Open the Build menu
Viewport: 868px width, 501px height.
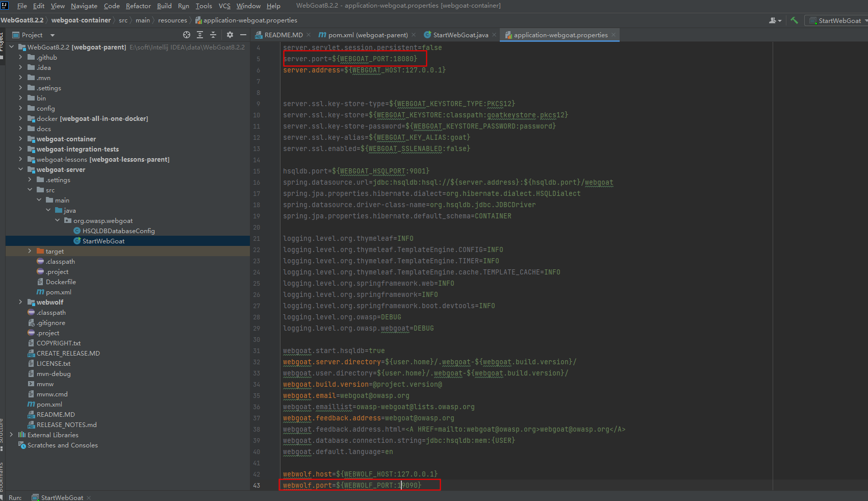coord(164,6)
